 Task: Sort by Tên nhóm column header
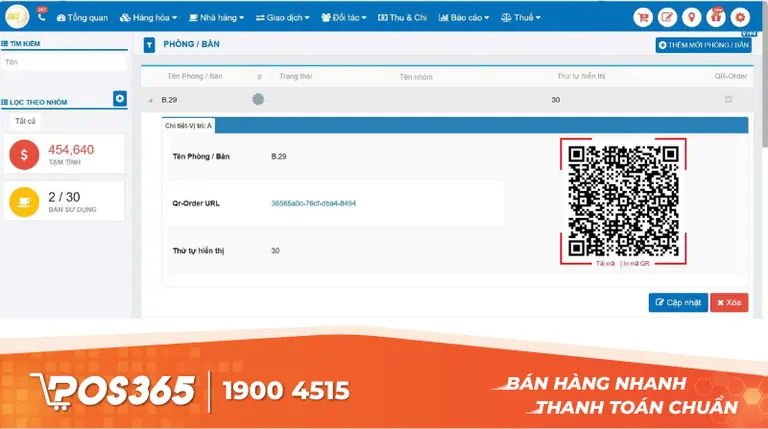pyautogui.click(x=416, y=77)
